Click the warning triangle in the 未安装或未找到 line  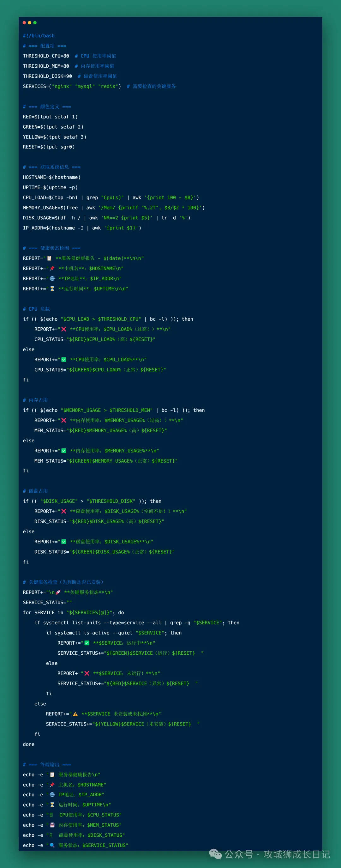click(75, 714)
